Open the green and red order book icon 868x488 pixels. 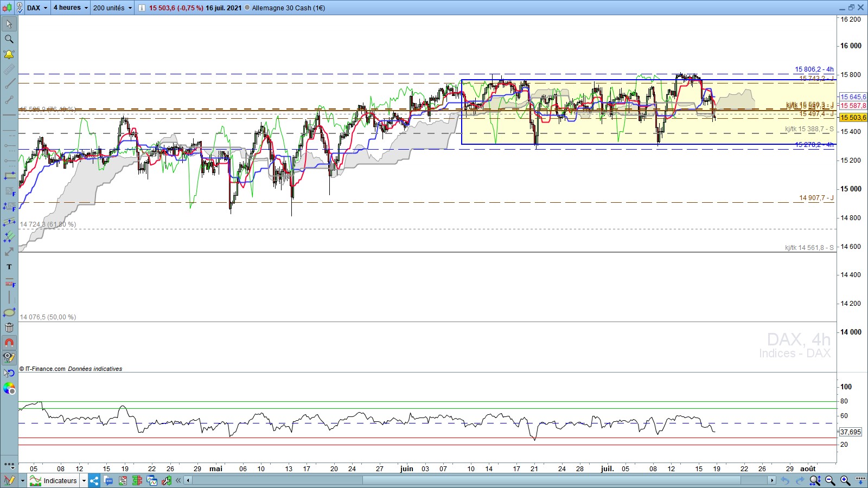137,480
